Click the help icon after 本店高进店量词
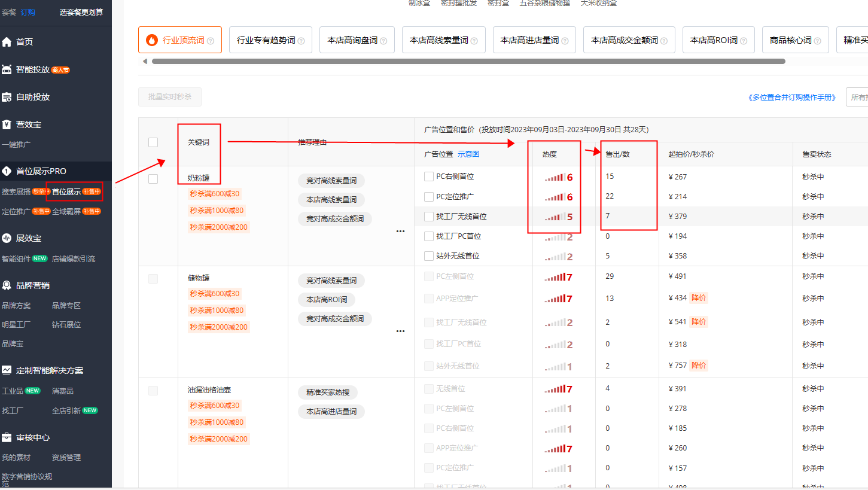 [x=565, y=41]
